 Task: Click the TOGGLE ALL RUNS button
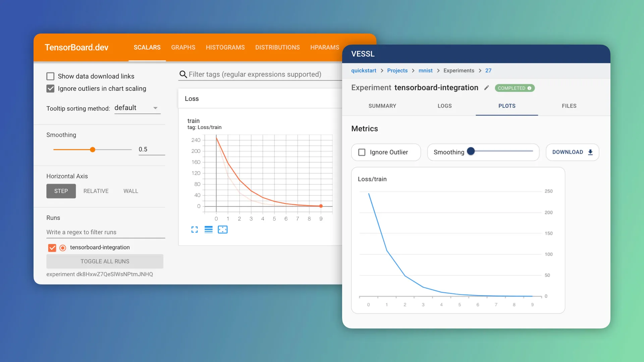pos(105,261)
